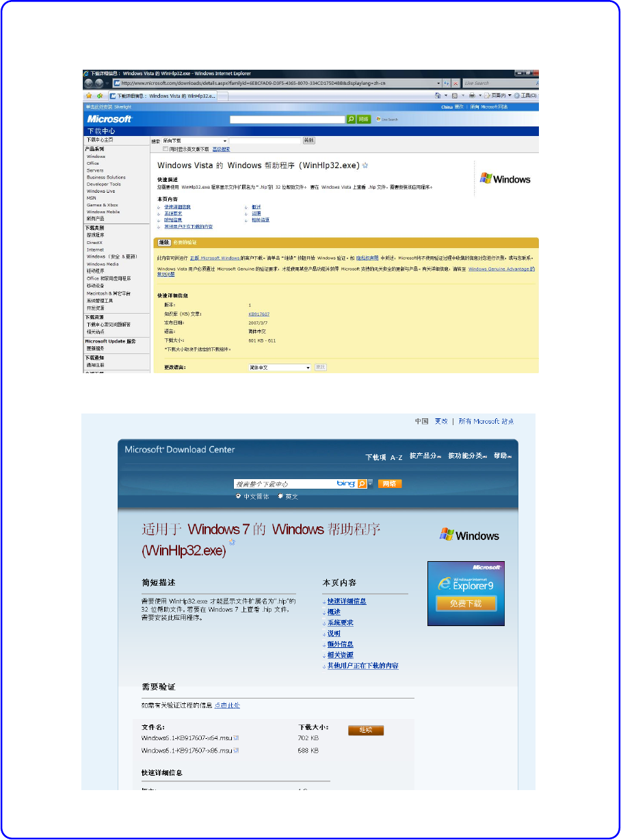Click the 转到 go button
This screenshot has width=621, height=840.
[308, 140]
